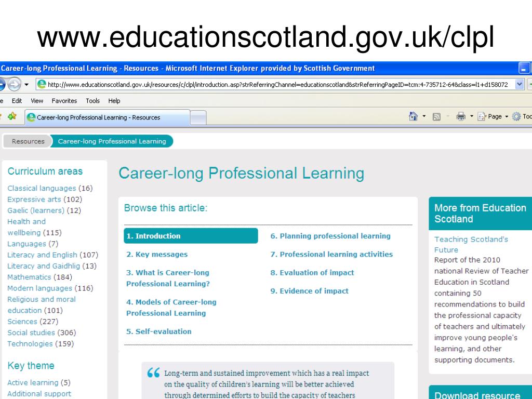The image size is (532, 399).
Task: Click the Curriculum areas heading
Action: [45, 171]
